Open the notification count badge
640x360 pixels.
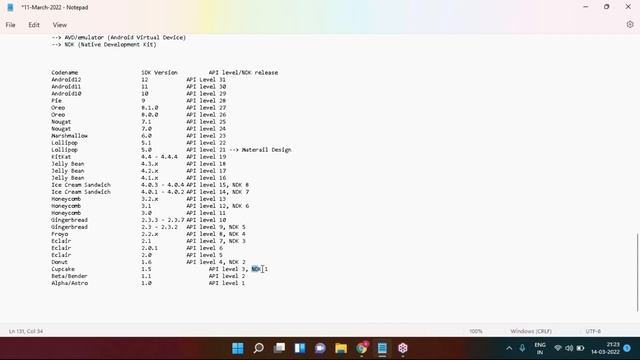[x=627, y=348]
